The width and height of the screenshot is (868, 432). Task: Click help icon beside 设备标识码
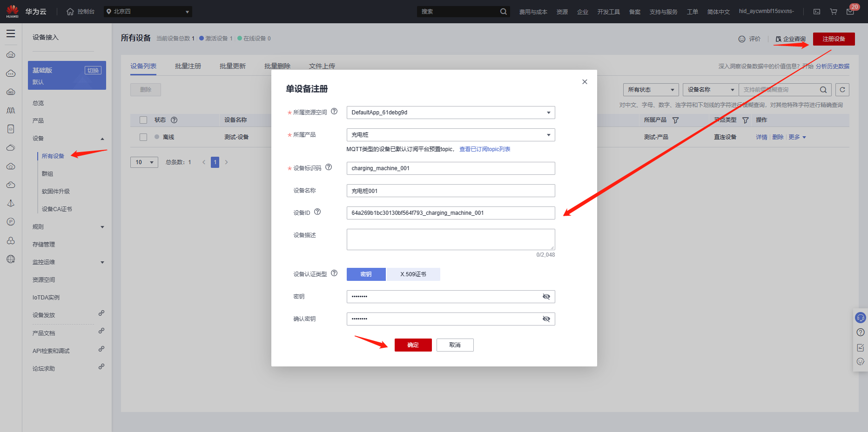(329, 167)
